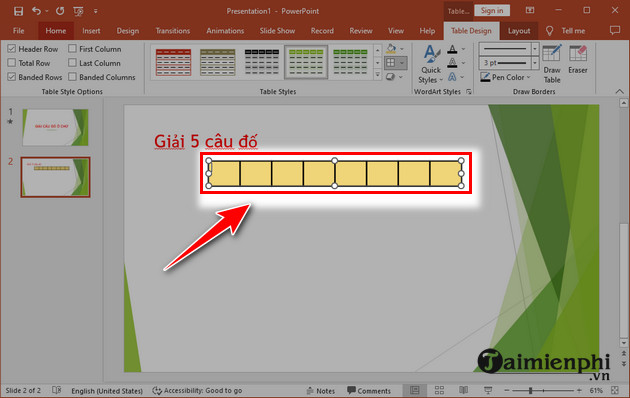Switch to the Animations tab
This screenshot has width=630, height=398.
[225, 31]
